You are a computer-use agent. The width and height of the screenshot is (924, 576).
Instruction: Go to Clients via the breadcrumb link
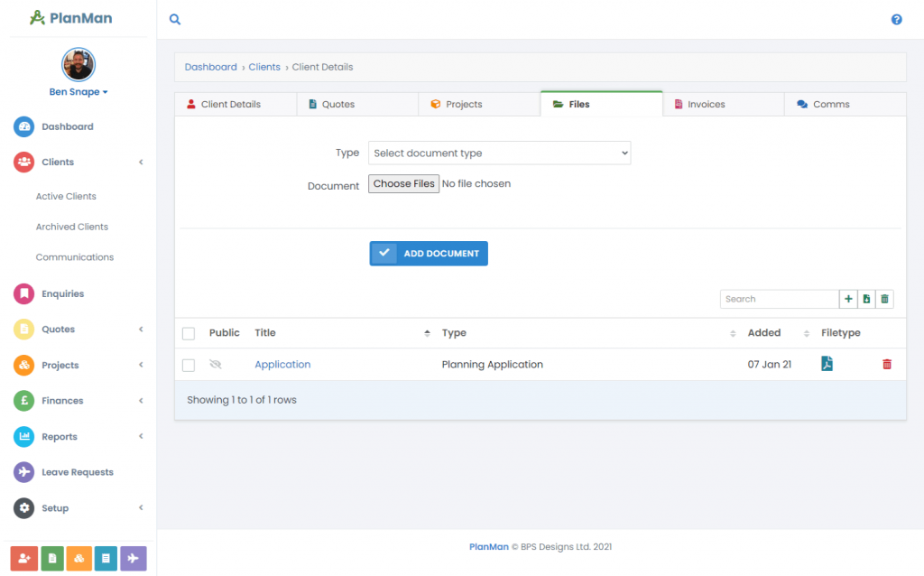[x=264, y=67]
